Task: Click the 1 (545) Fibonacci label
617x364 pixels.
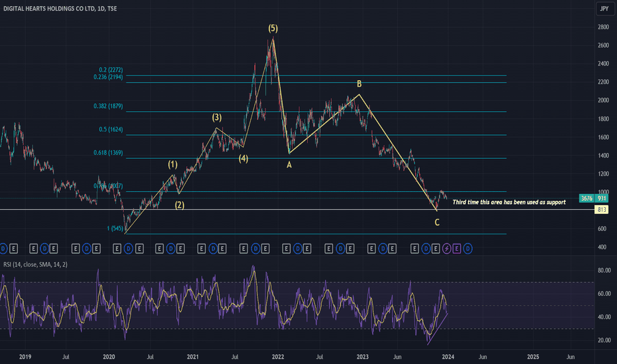Action: (x=115, y=228)
